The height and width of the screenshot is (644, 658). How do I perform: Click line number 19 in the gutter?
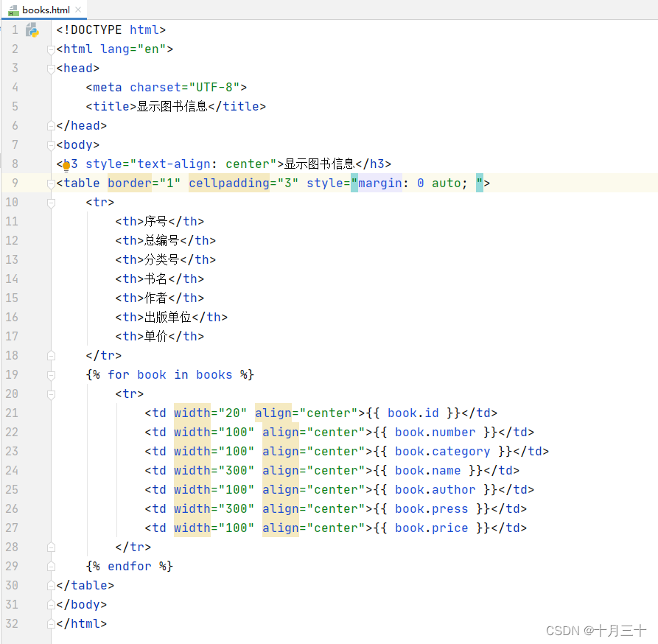click(x=12, y=374)
